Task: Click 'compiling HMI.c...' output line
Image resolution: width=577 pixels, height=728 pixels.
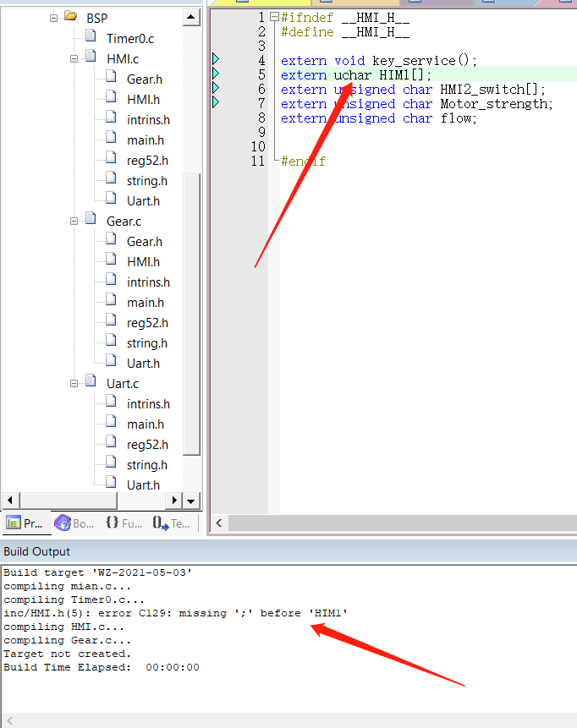Action: (64, 627)
